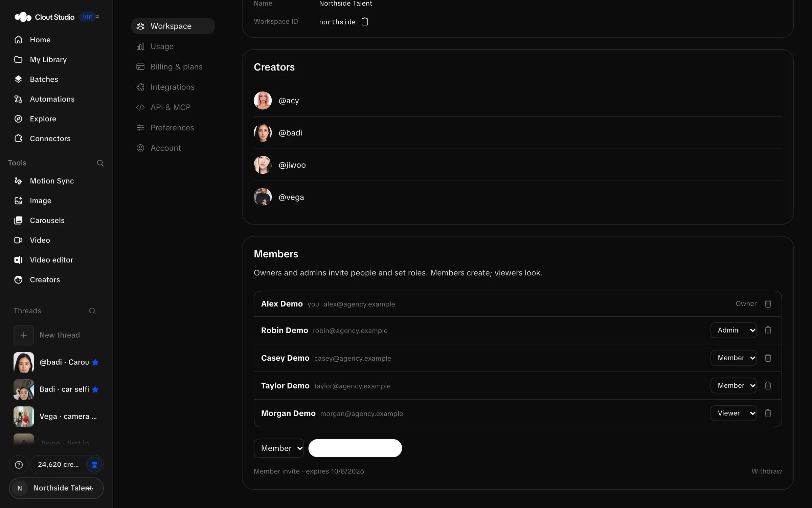This screenshot has height=508, width=812.
Task: Open the help question-mark icon
Action: [x=19, y=465]
